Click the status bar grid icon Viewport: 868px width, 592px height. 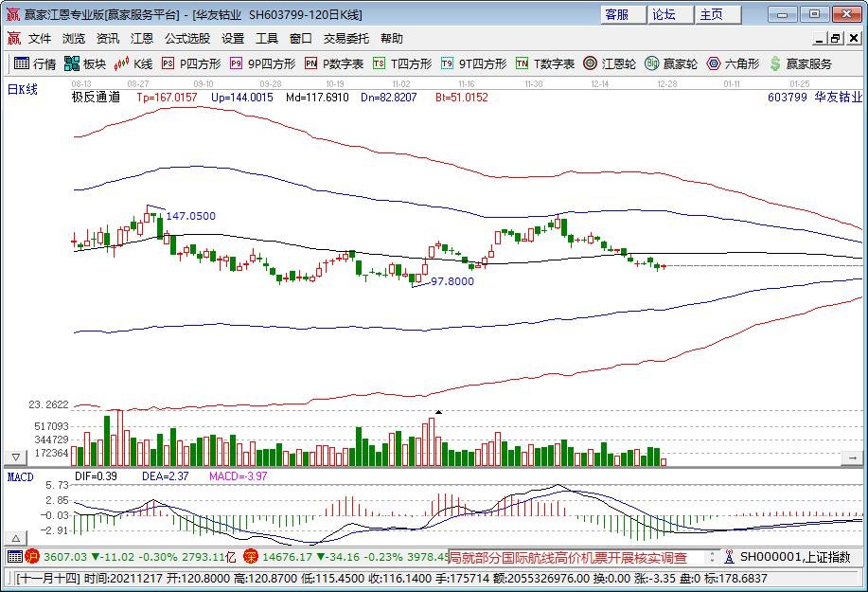click(x=15, y=557)
